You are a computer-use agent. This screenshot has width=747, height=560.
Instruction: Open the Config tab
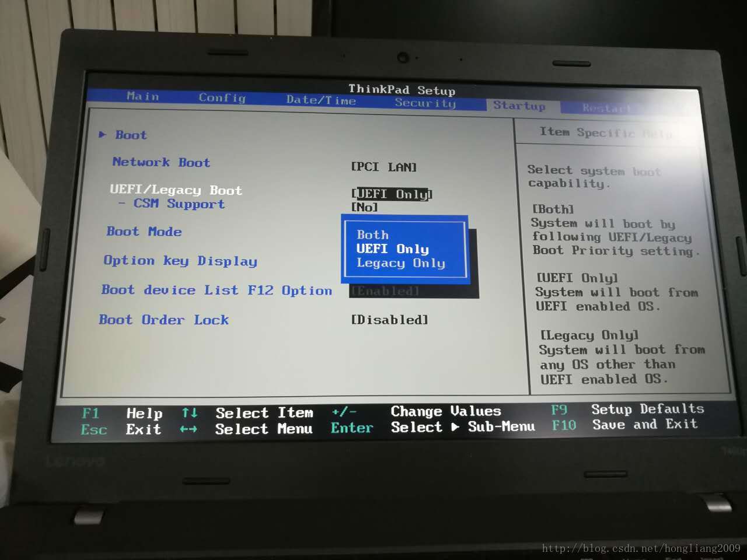coord(222,98)
